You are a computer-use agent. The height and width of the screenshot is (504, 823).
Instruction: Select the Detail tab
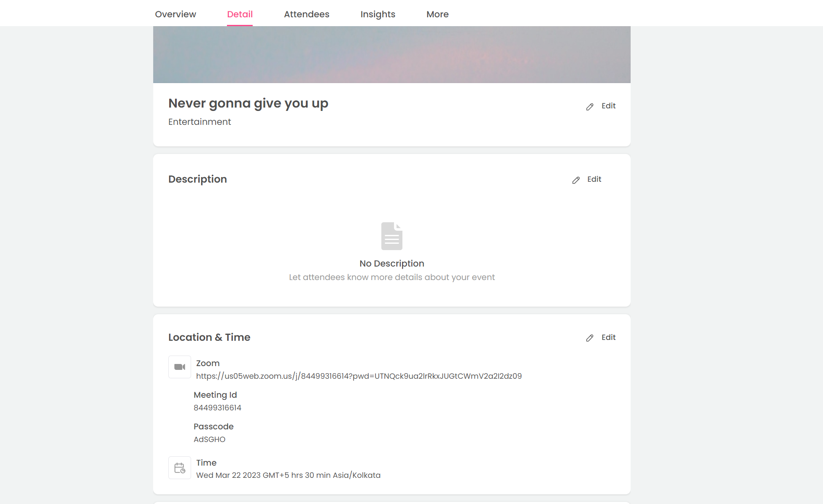pos(240,14)
